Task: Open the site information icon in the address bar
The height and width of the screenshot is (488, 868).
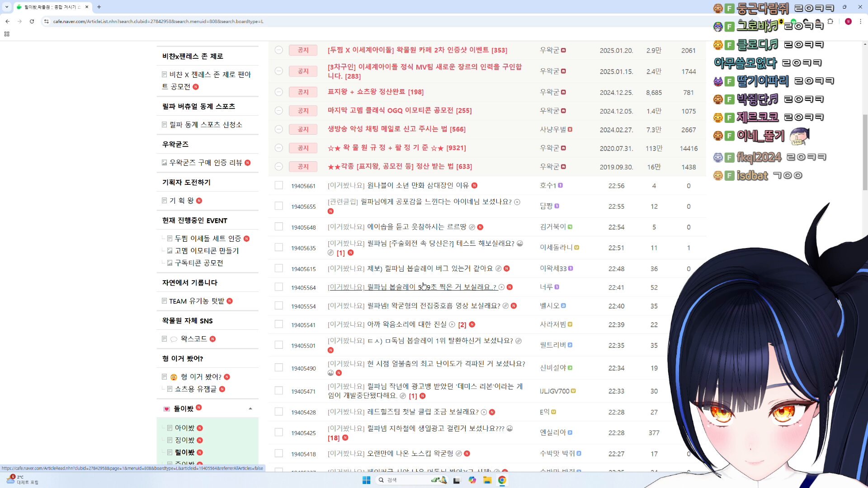Action: pos(46,21)
